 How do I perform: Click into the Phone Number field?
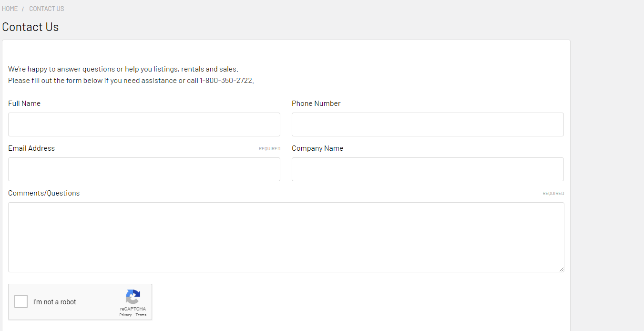click(x=428, y=124)
